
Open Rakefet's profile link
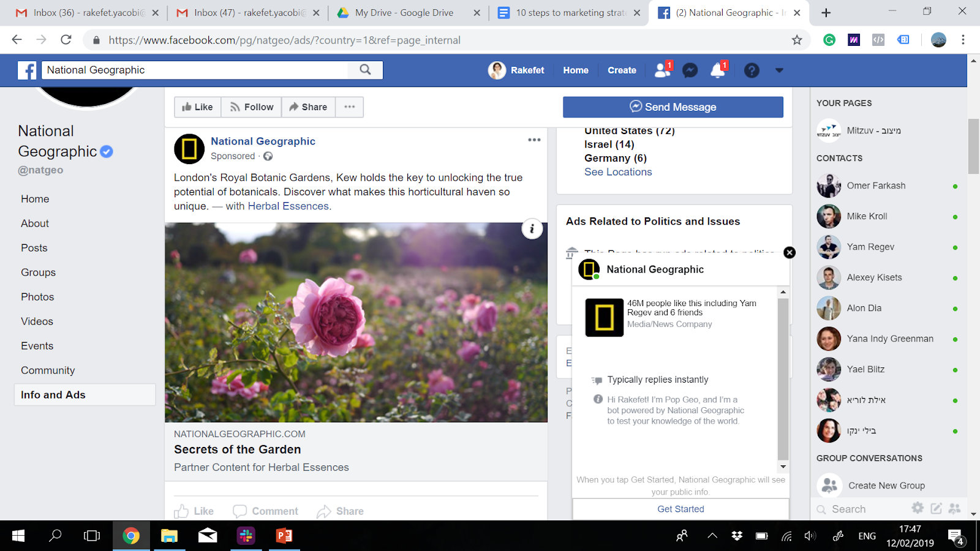pos(516,70)
